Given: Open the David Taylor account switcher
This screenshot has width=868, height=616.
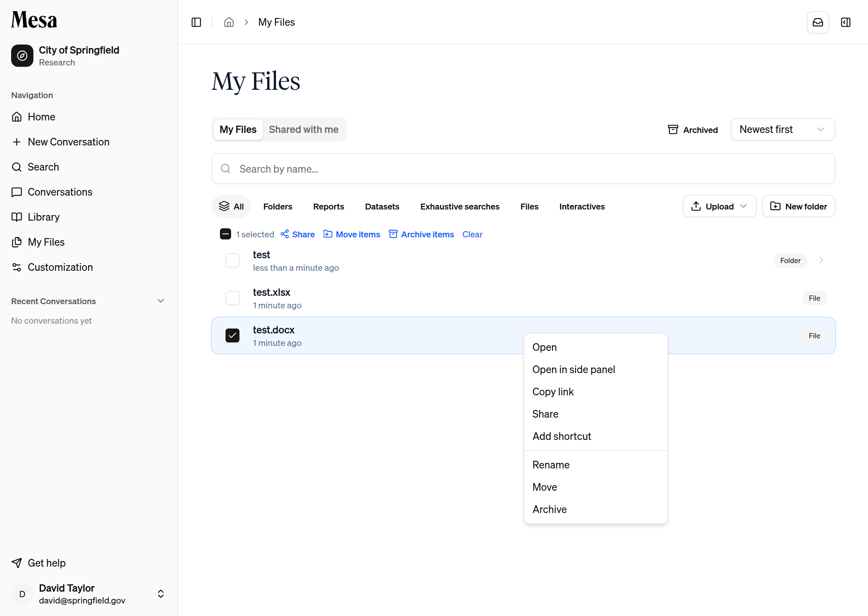Looking at the screenshot, I should click(160, 594).
